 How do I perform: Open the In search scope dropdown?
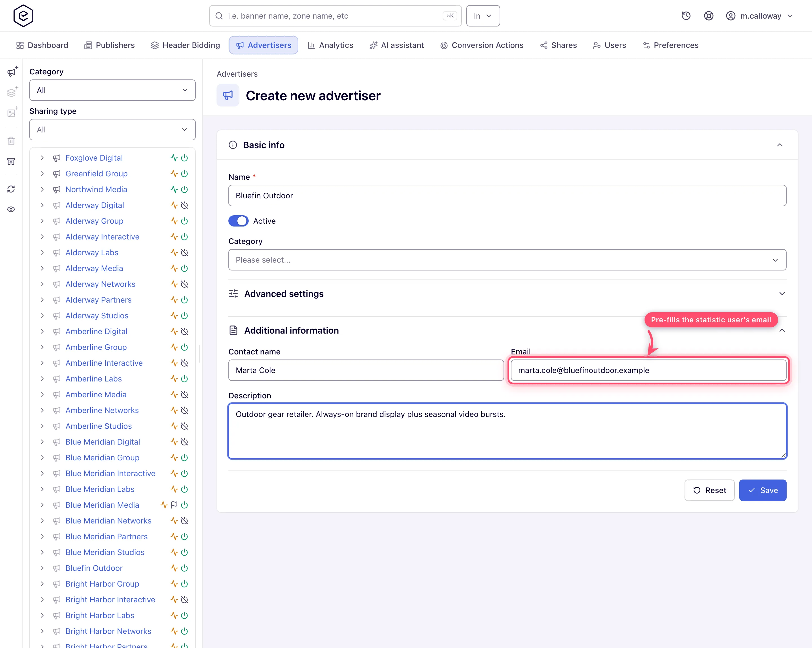click(x=483, y=16)
